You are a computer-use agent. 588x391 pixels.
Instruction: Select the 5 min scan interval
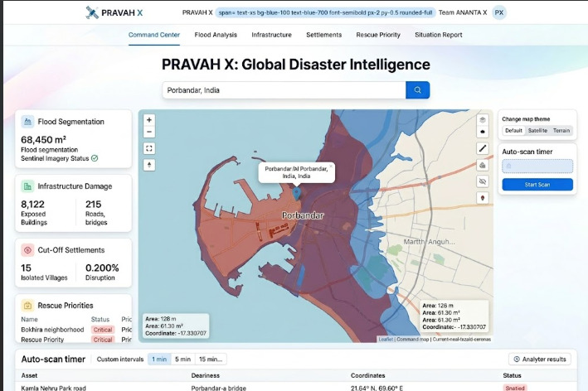[182, 360]
